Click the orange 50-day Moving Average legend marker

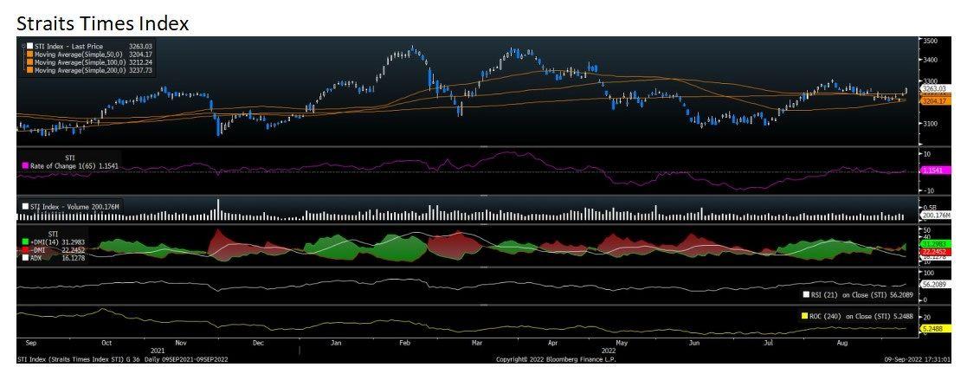point(30,54)
